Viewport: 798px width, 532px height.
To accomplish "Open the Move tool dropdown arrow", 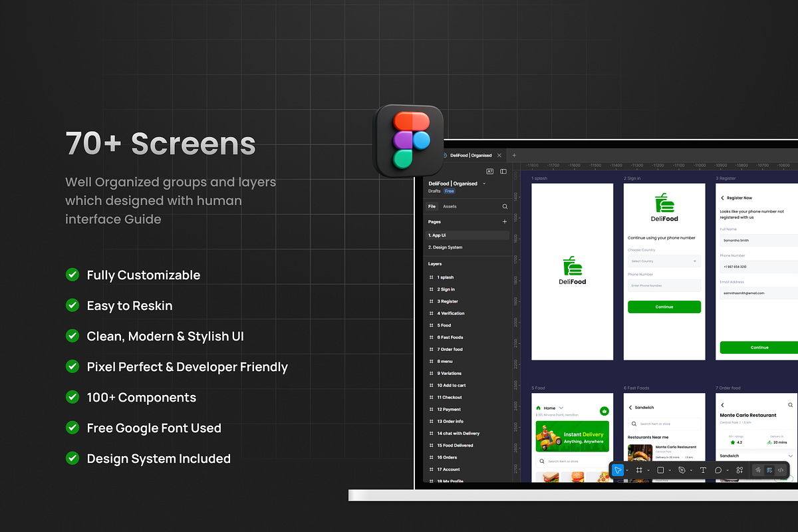I will click(627, 471).
